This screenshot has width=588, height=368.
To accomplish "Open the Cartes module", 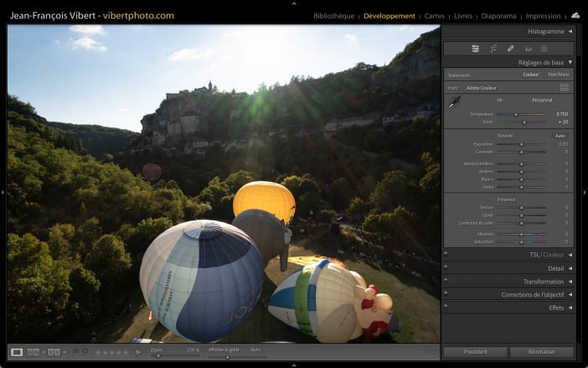I will click(435, 16).
